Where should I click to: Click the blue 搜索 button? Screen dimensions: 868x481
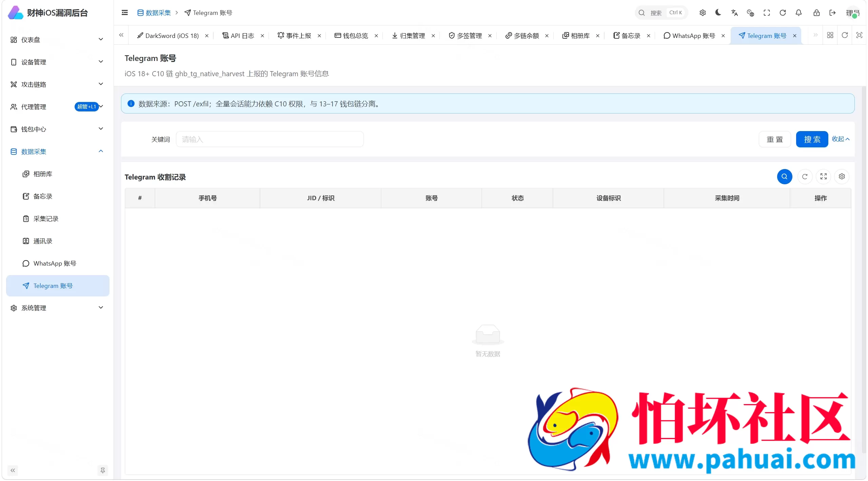point(812,139)
